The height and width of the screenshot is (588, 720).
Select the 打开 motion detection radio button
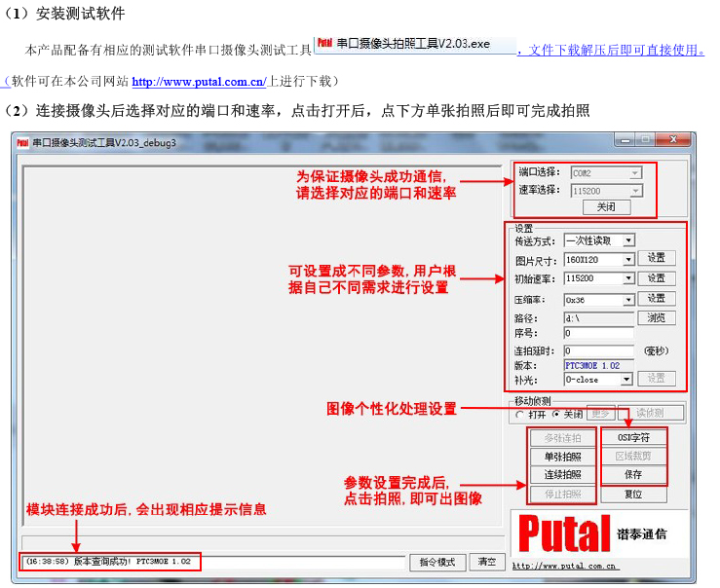(x=520, y=415)
